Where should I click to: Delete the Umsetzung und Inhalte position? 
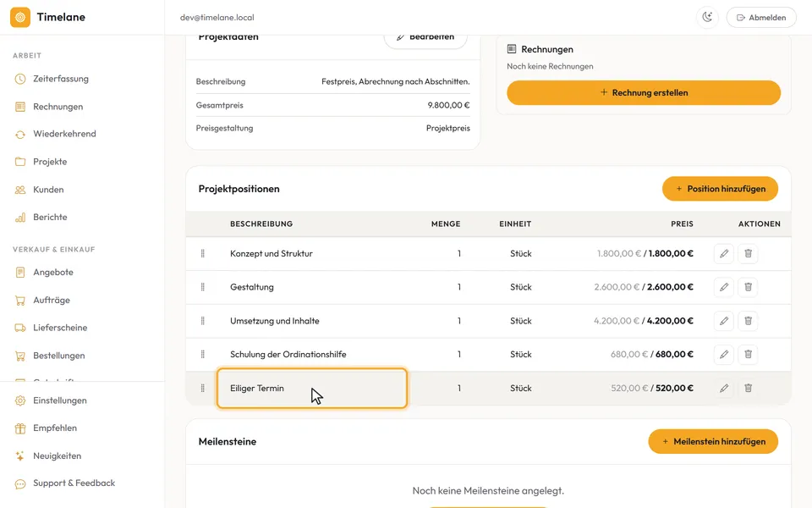[x=748, y=321]
